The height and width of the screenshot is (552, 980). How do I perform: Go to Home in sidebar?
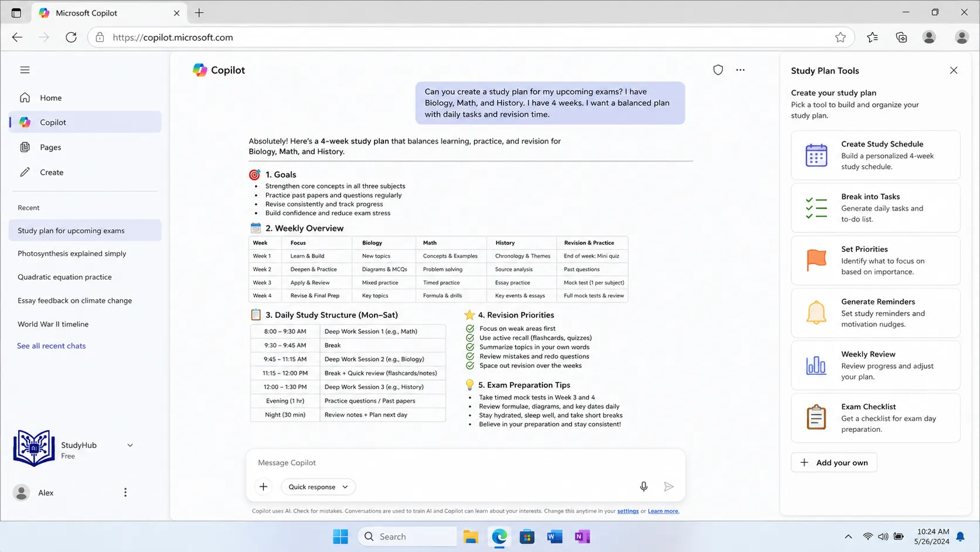85,98
